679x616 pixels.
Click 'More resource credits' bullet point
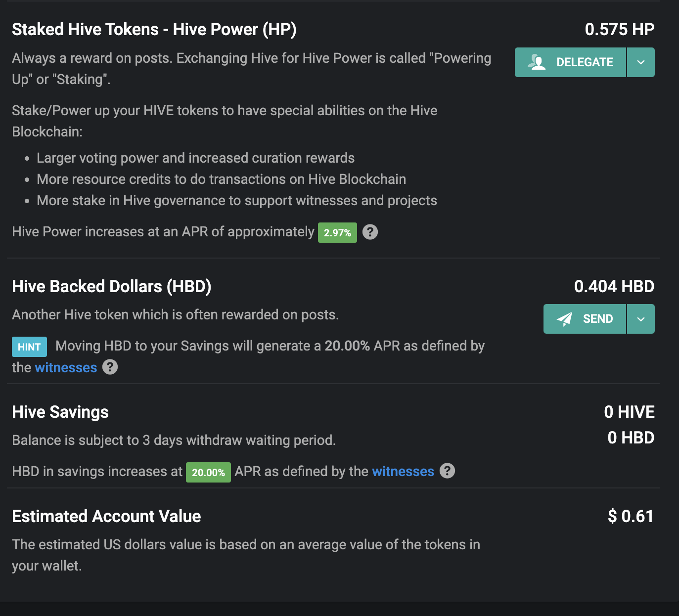pyautogui.click(x=221, y=179)
